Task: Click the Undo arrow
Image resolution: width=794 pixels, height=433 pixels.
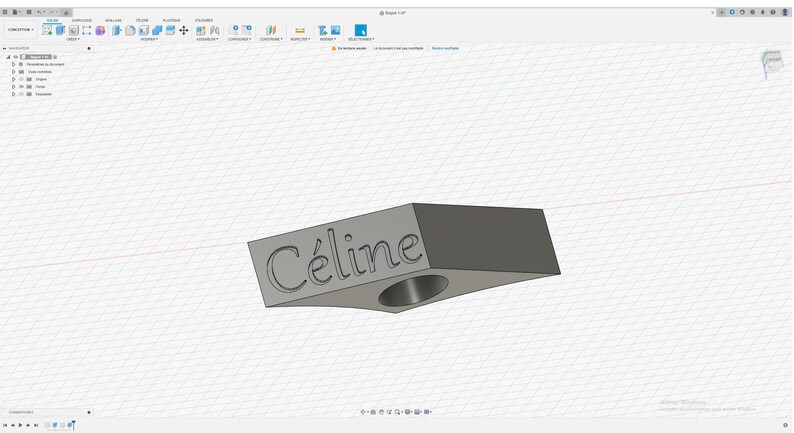Action: (39, 12)
